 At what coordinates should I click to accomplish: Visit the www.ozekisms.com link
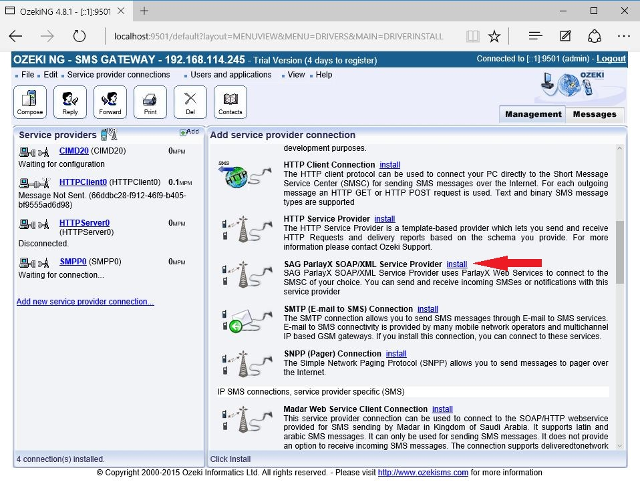pos(423,473)
